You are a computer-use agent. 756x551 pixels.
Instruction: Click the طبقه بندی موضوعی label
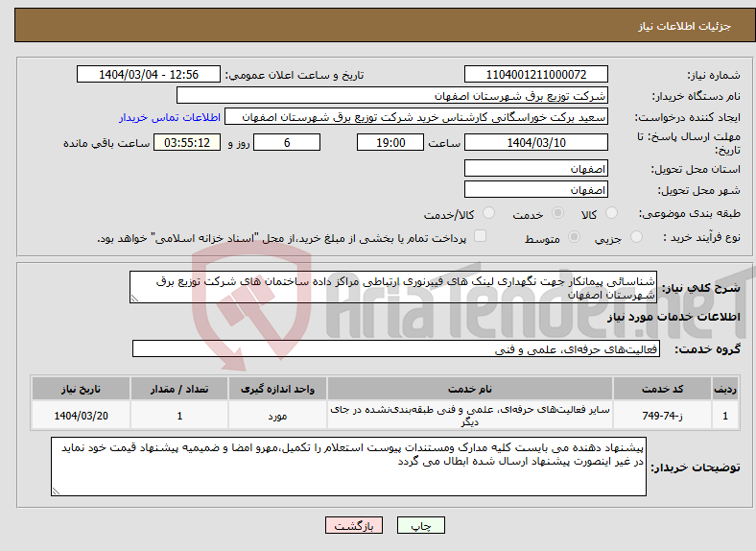pyautogui.click(x=690, y=213)
